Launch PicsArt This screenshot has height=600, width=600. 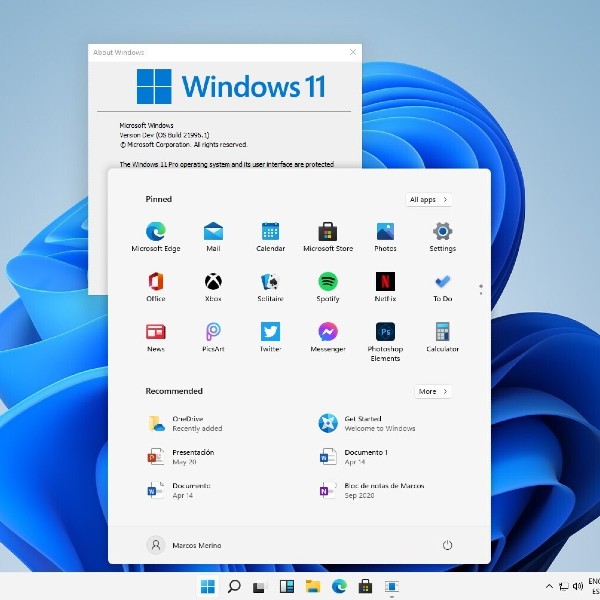coord(213,337)
